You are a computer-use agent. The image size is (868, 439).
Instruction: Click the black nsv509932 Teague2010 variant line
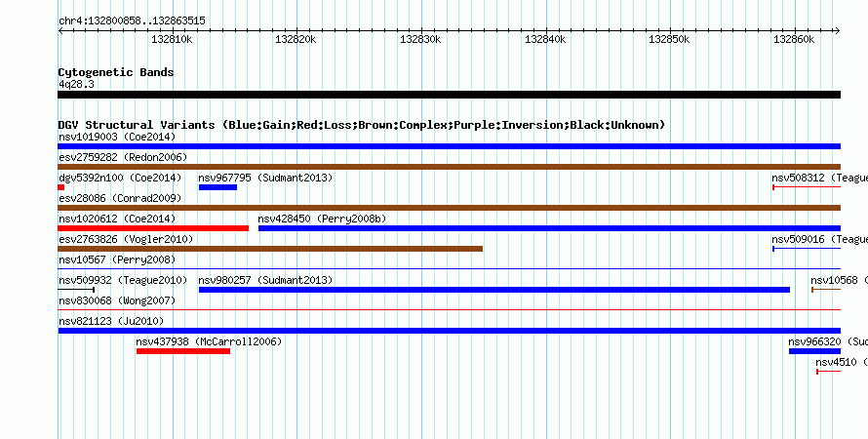point(76,290)
